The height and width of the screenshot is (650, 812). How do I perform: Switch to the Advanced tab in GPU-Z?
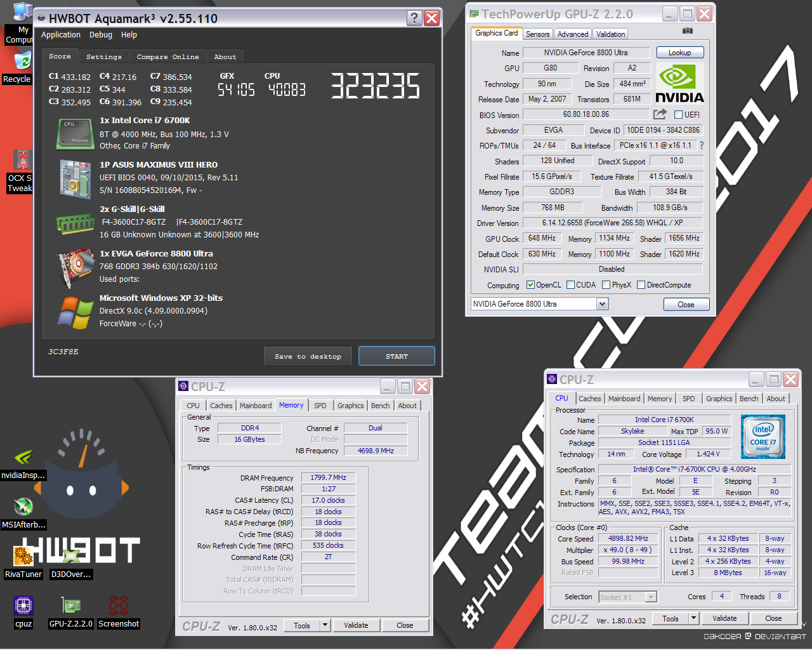click(573, 34)
